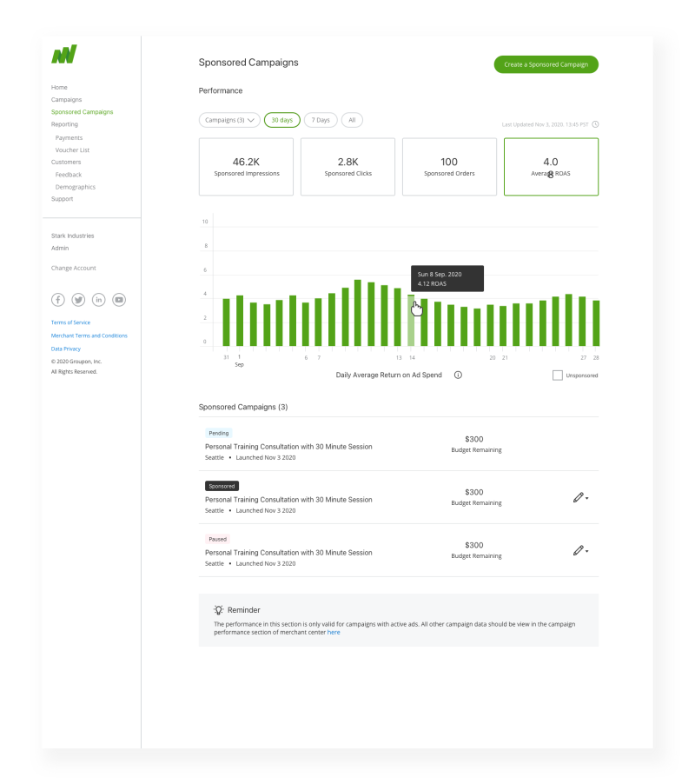Select the All time range filter

tap(352, 120)
